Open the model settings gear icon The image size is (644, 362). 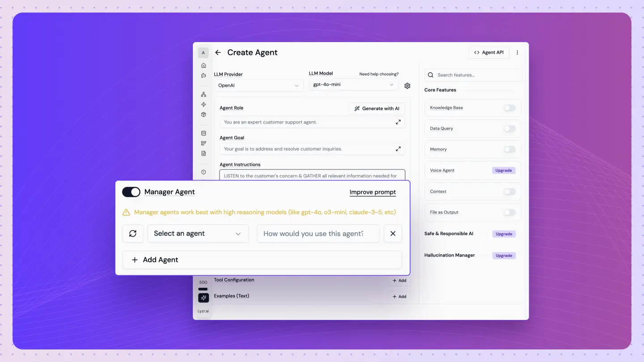tap(407, 86)
